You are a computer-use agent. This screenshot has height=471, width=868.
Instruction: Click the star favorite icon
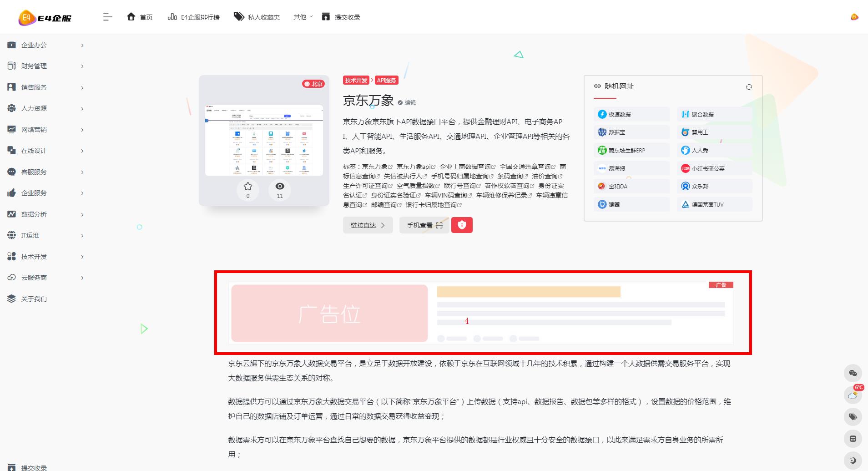[x=248, y=186]
